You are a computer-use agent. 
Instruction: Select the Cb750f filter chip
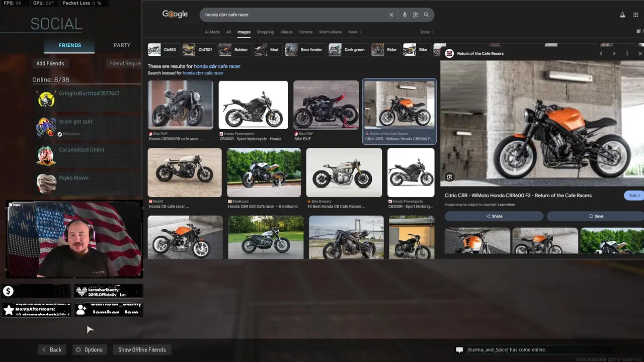coord(198,50)
